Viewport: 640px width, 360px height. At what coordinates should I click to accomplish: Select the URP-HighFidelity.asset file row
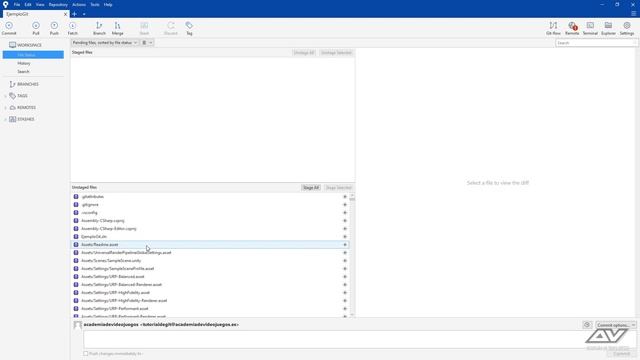(x=210, y=293)
